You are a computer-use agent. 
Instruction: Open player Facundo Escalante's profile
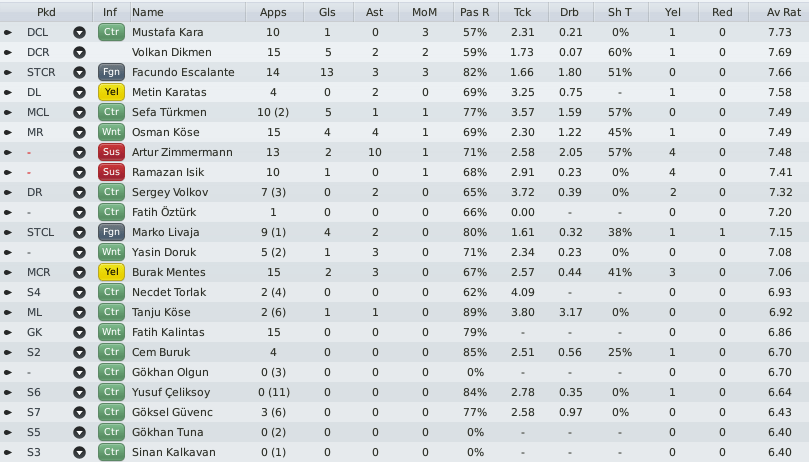[183, 72]
